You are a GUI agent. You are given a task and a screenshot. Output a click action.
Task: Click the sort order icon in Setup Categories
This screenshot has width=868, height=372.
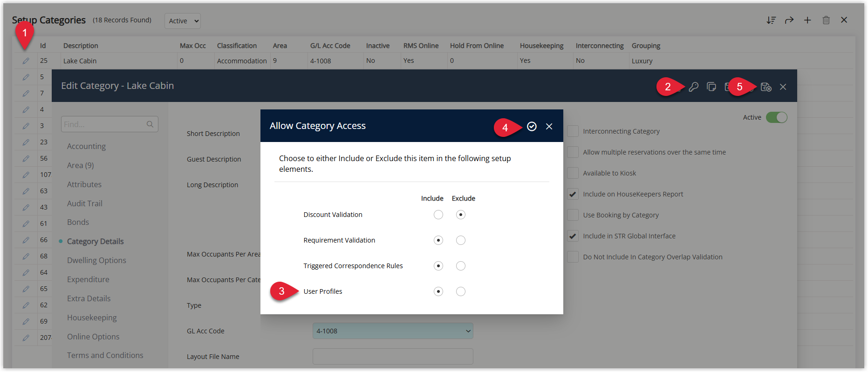(x=771, y=20)
